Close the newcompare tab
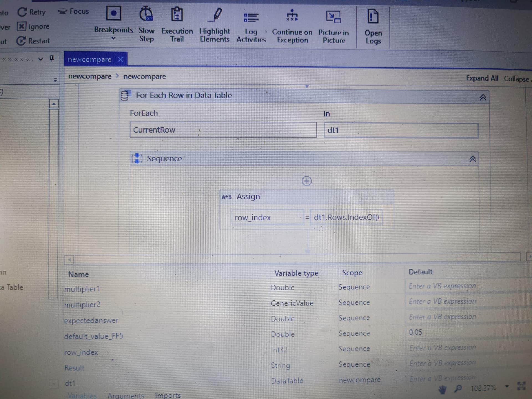532x399 pixels. coord(120,59)
